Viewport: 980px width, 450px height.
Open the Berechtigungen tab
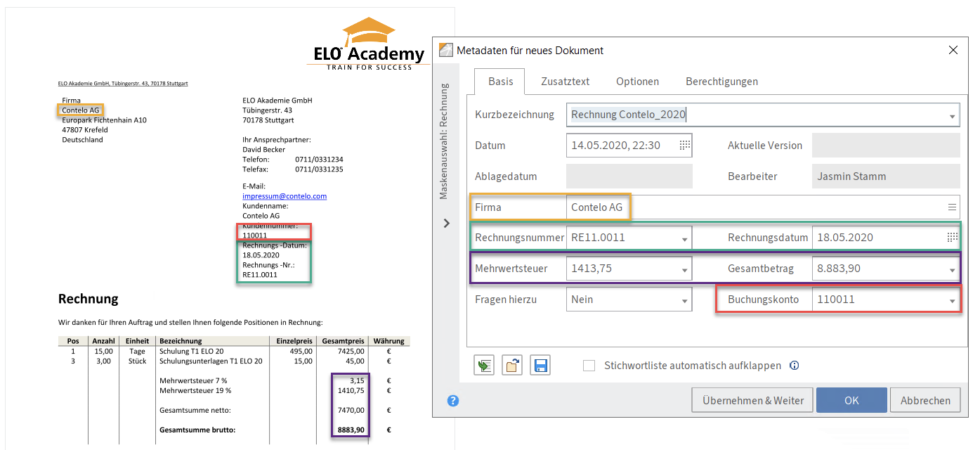pos(721,82)
